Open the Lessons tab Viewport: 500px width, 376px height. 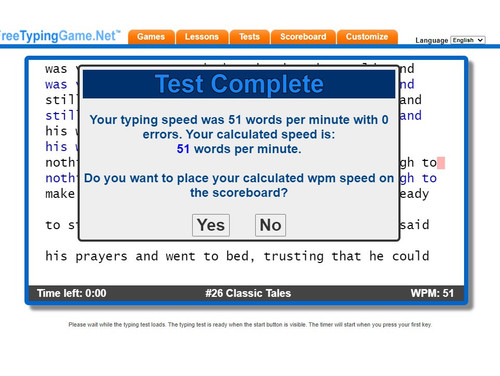202,37
